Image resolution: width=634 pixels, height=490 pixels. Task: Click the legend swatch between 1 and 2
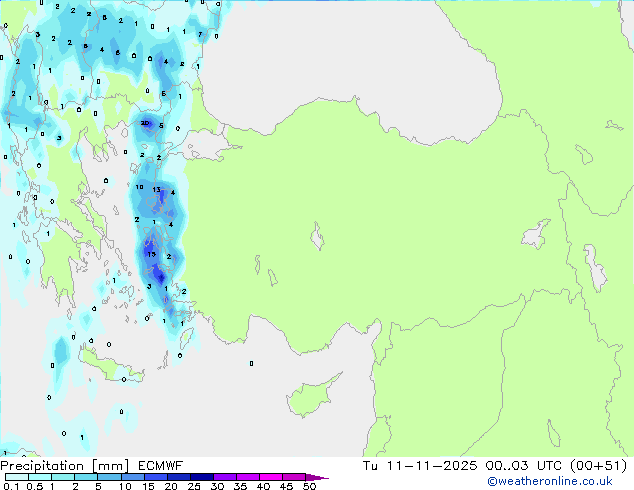[x=63, y=477]
